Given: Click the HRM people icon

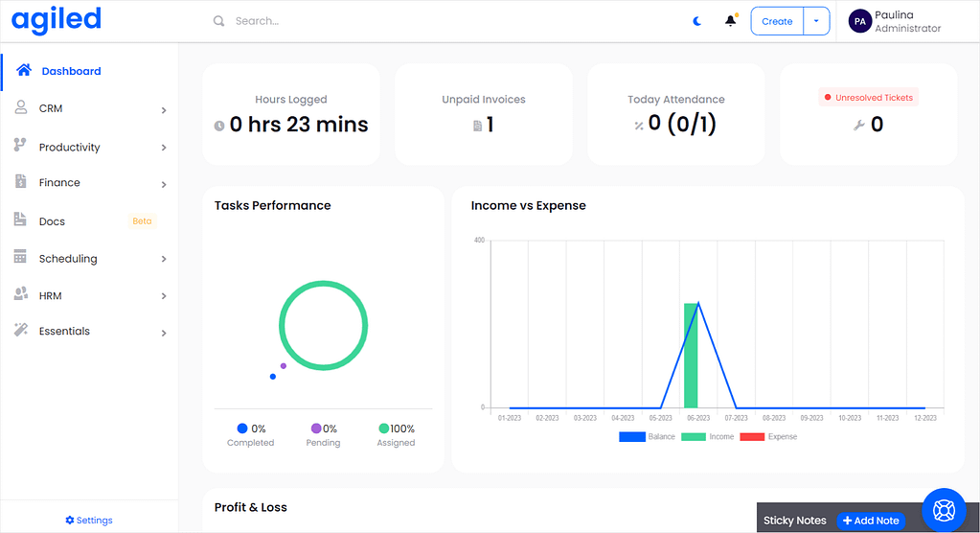Looking at the screenshot, I should click(21, 293).
